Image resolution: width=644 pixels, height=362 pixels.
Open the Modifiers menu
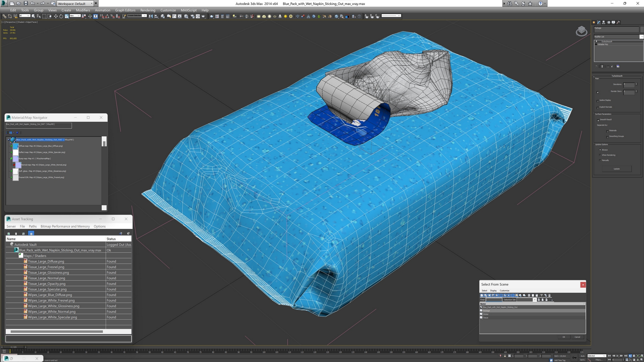(83, 10)
